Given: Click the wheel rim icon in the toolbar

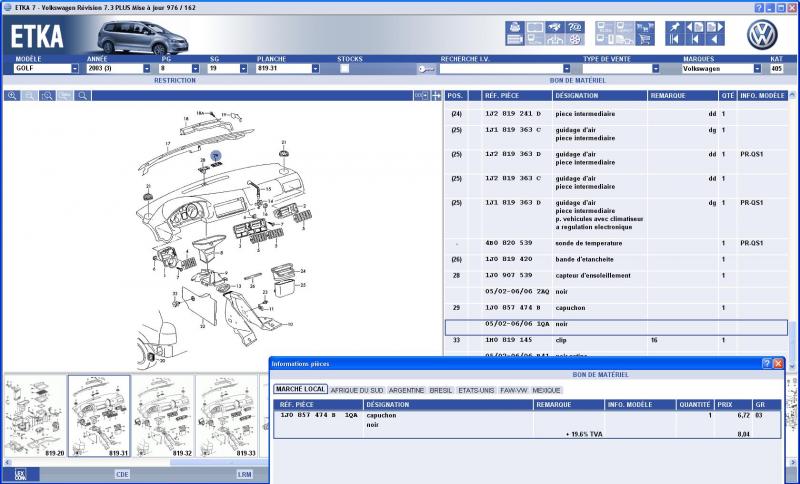Looking at the screenshot, I should 575,39.
